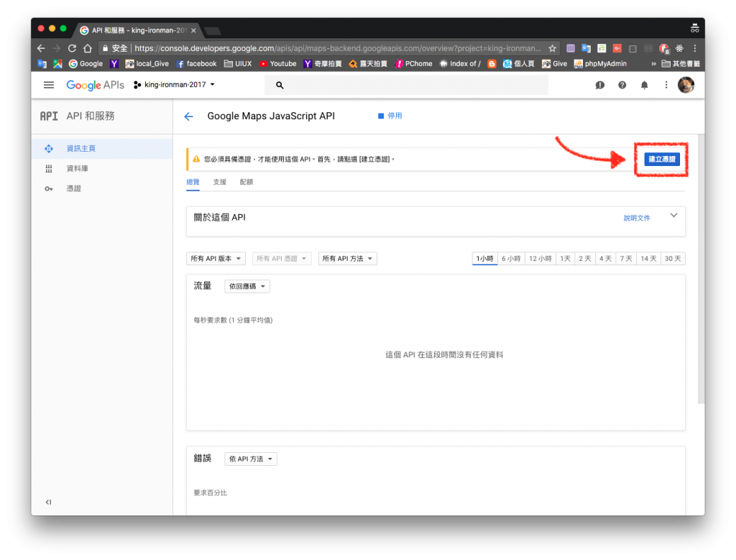736x560 pixels.
Task: Select 資料庫 in the sidebar
Action: pos(102,168)
